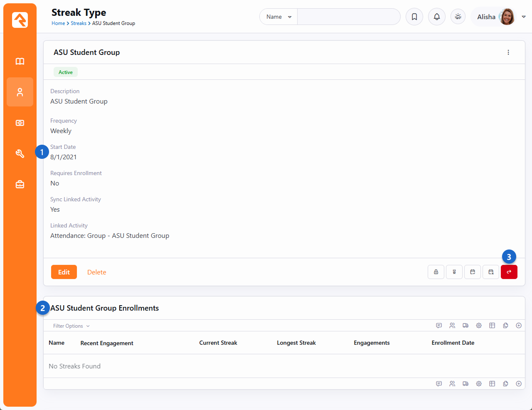This screenshot has width=532, height=410.
Task: Open Alisha user profile dropdown arrow
Action: (524, 17)
